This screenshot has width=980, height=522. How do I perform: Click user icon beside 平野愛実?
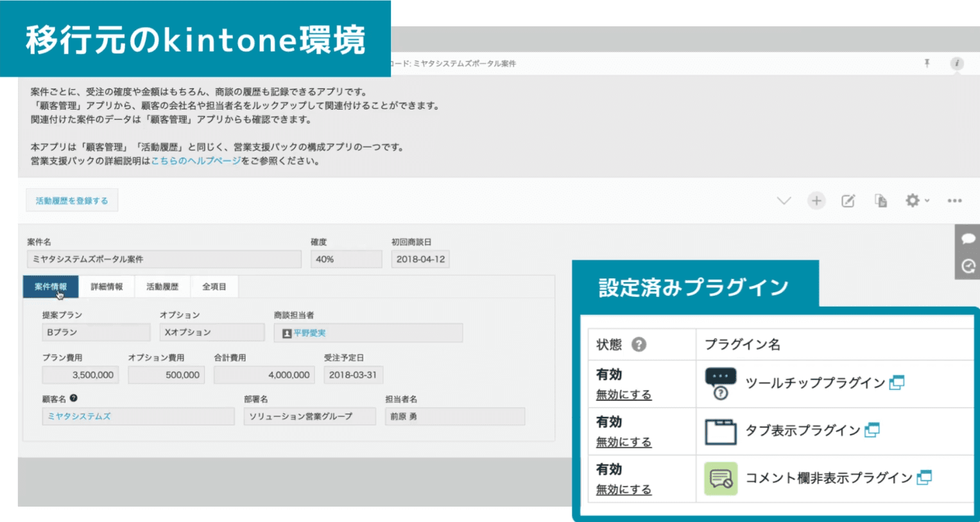pyautogui.click(x=287, y=333)
